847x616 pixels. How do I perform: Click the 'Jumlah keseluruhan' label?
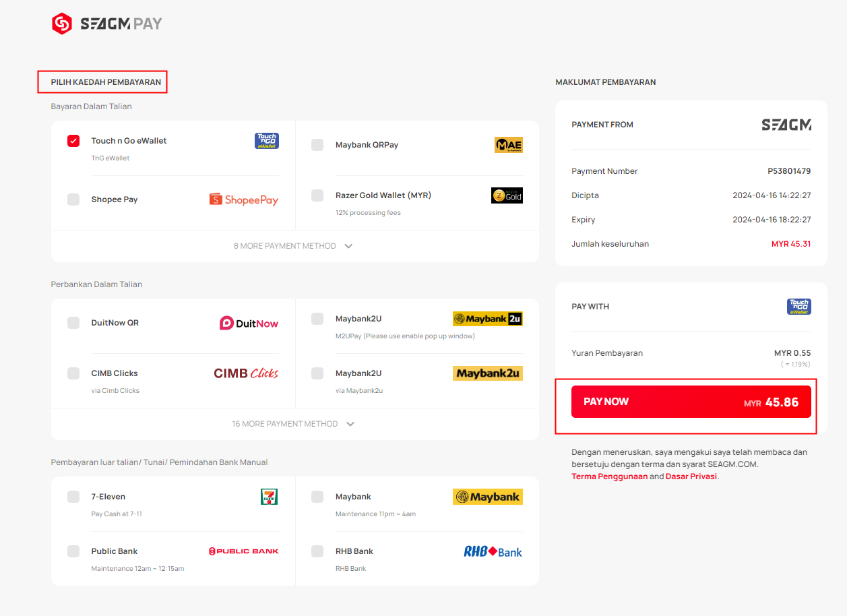[x=610, y=244]
